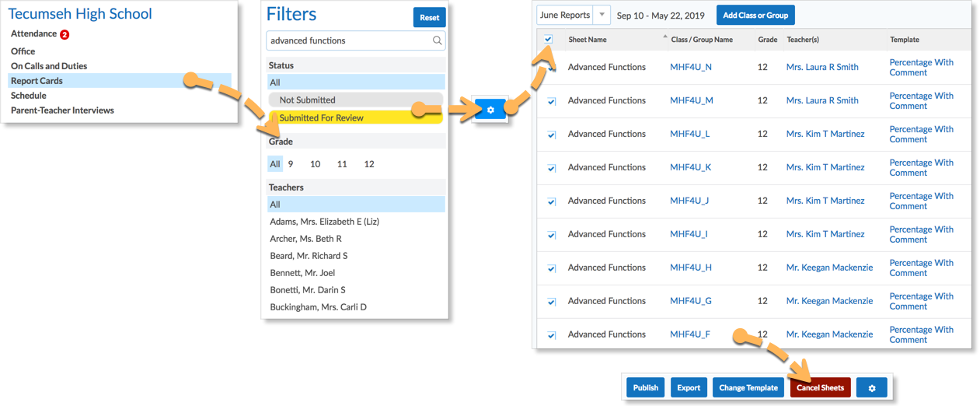Click the red Attendance notification badge
Image resolution: width=980 pixels, height=406 pixels.
pyautogui.click(x=65, y=34)
